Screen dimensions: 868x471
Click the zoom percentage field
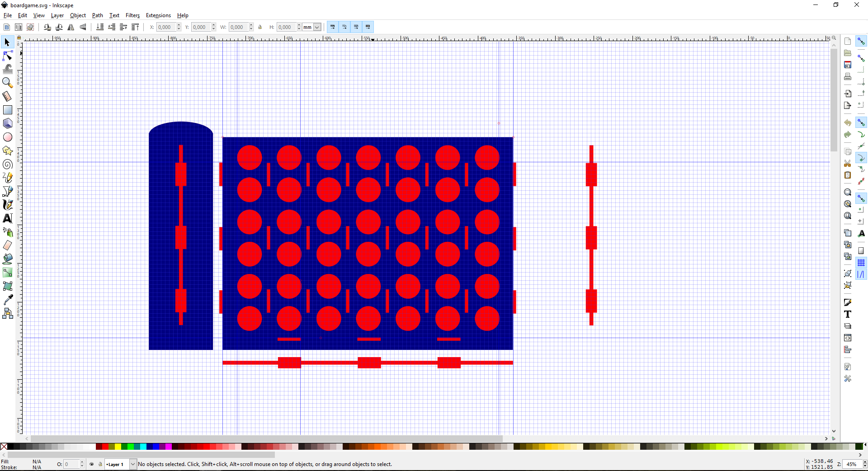click(853, 464)
